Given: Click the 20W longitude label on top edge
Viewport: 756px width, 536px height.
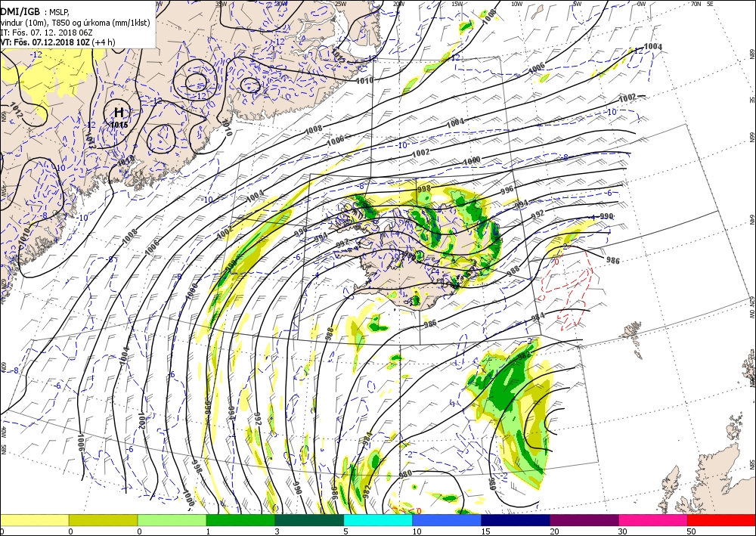Looking at the screenshot, I should [398, 3].
